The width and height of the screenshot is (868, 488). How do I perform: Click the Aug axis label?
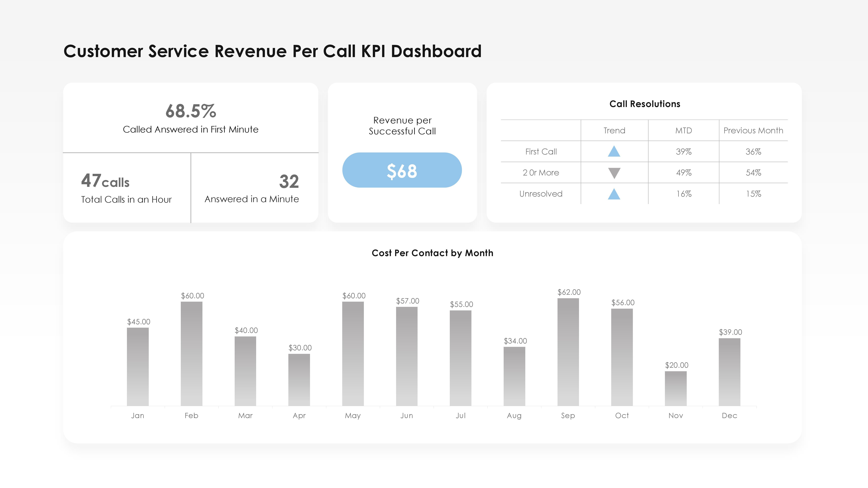click(x=514, y=416)
